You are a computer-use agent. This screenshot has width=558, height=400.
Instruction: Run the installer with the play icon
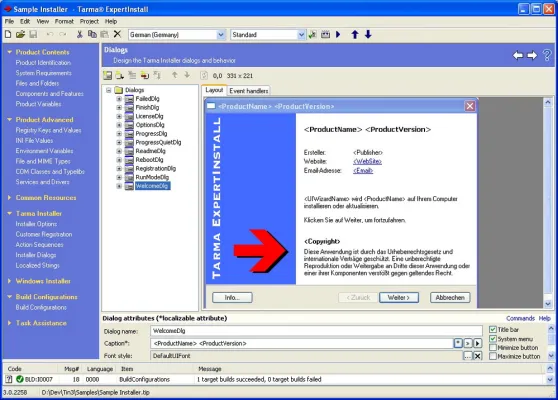click(x=338, y=35)
